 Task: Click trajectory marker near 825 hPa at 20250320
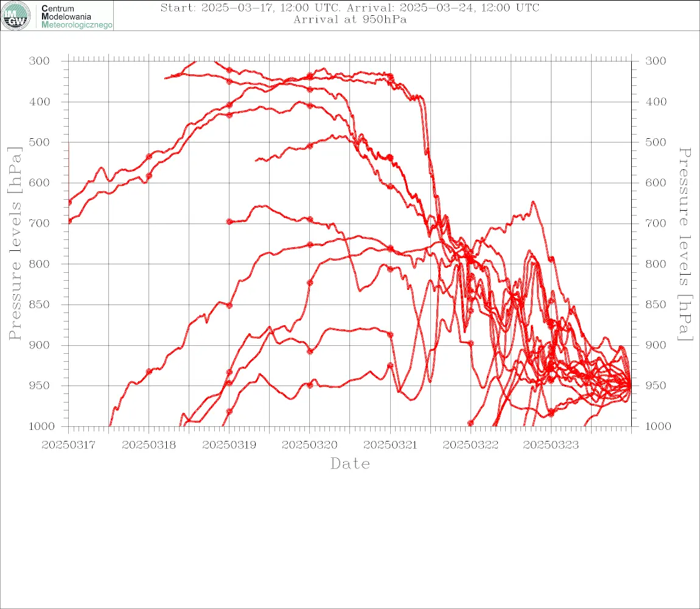310,283
